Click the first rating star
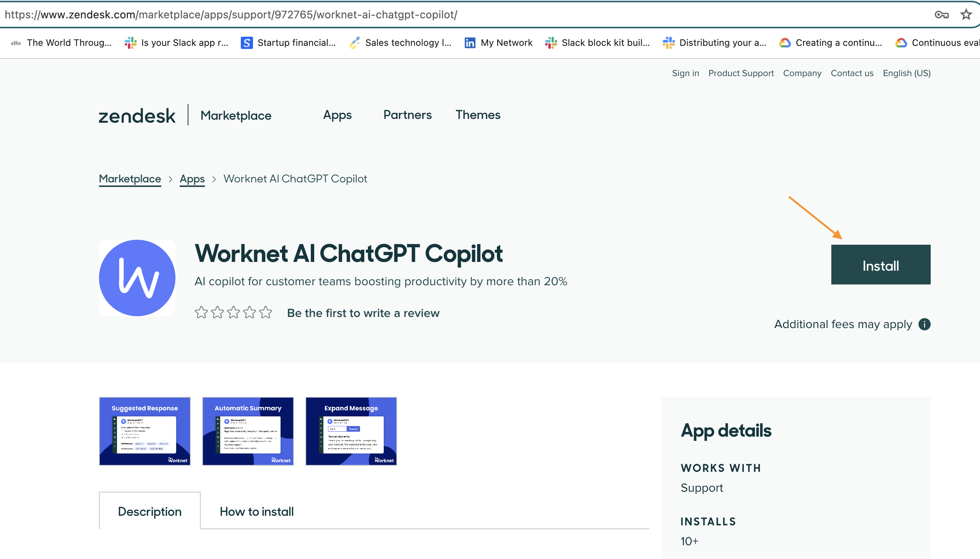980x559 pixels. coord(201,312)
